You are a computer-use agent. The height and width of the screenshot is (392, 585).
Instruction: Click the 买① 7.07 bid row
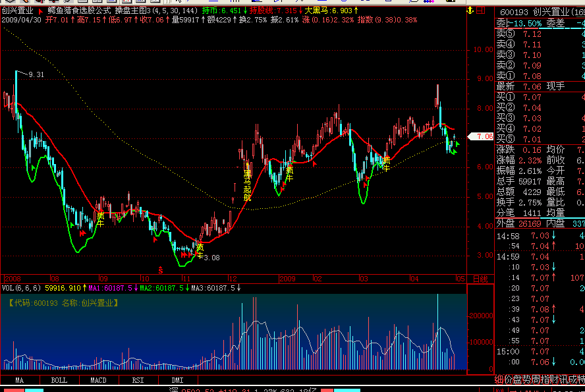540,98
